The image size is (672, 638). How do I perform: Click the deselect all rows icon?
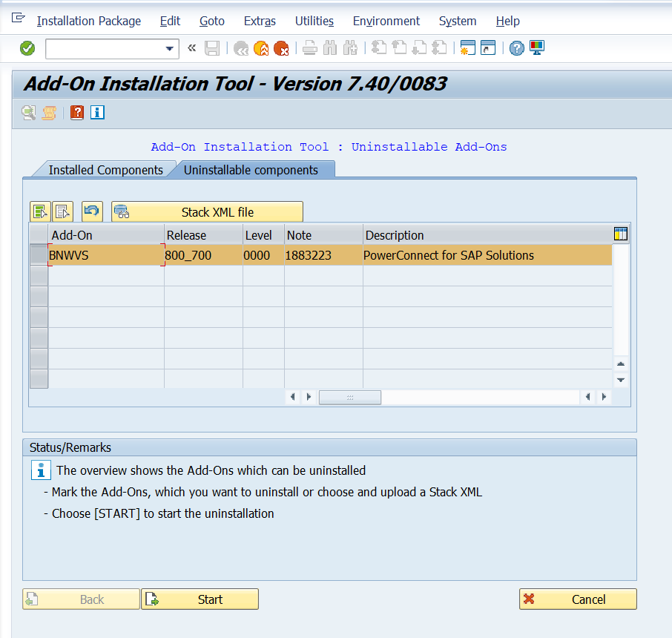(x=62, y=212)
